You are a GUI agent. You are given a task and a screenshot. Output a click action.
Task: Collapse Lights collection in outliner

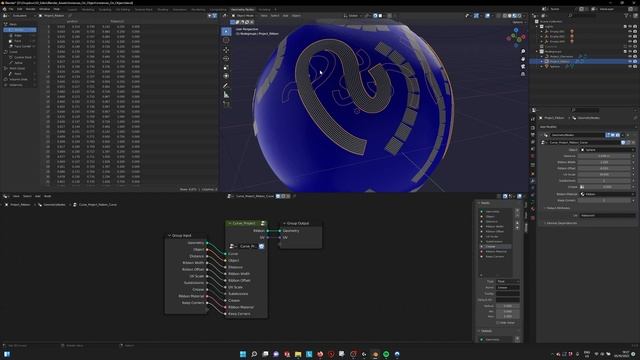click(537, 27)
